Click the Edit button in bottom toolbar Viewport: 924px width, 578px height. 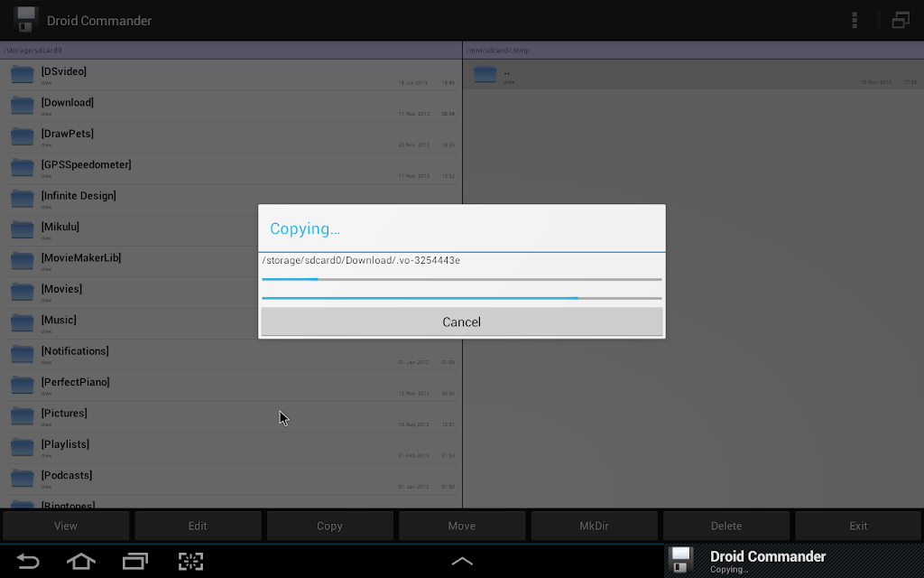click(x=198, y=526)
